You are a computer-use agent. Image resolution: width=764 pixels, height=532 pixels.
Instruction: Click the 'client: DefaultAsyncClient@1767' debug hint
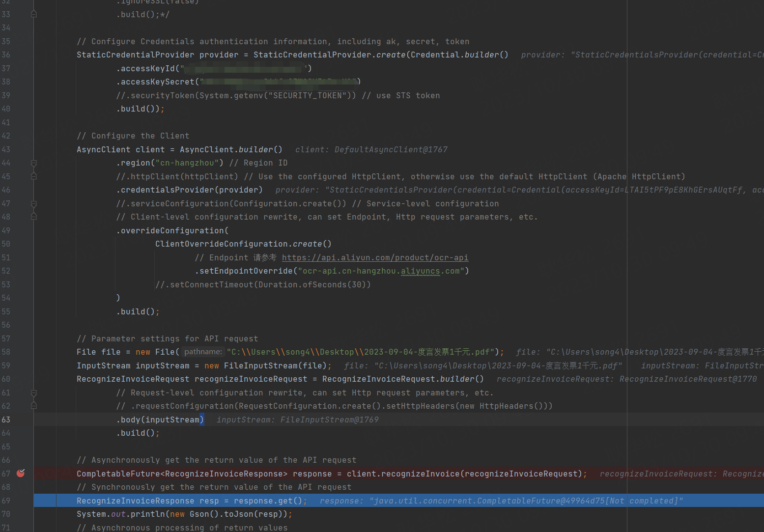point(371,149)
